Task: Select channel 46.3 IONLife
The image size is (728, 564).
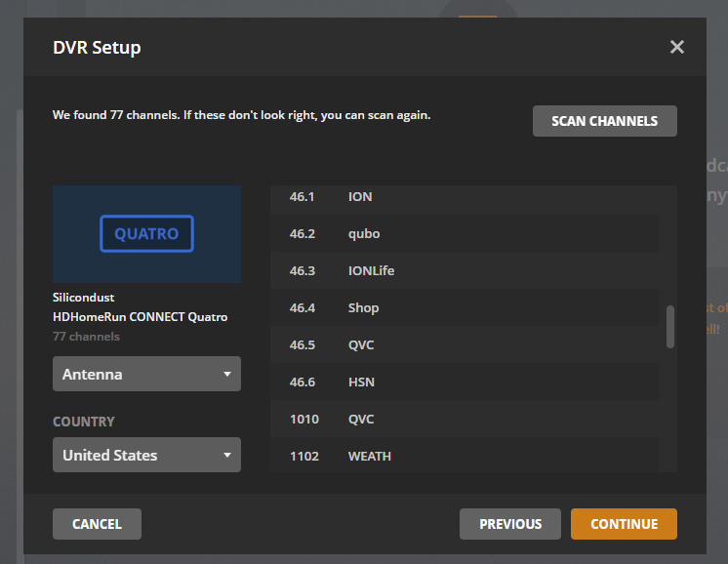Action: [464, 270]
